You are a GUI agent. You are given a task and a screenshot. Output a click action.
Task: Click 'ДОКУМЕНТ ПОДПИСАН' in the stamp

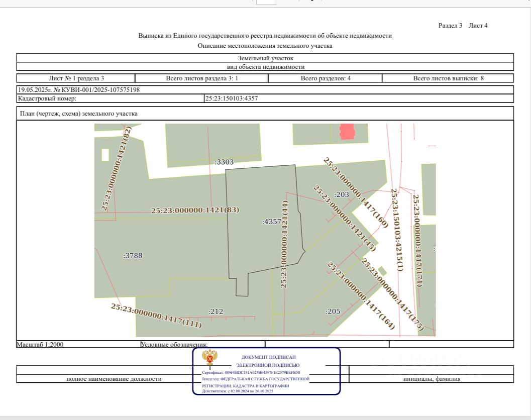click(x=269, y=357)
